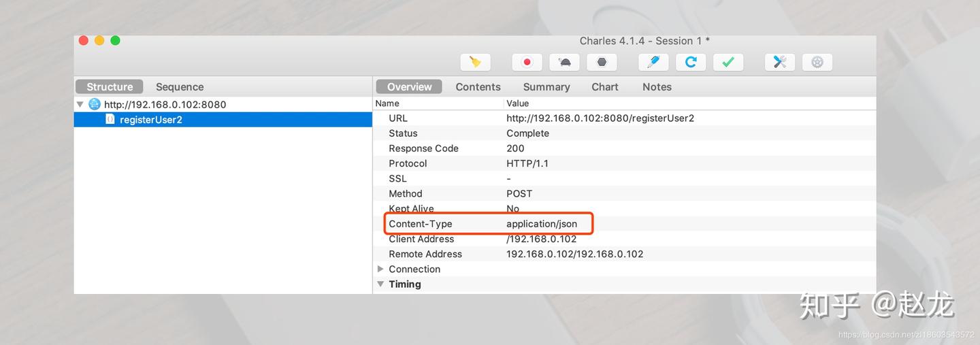The image size is (980, 345).
Task: Expand the Connection section
Action: [380, 269]
